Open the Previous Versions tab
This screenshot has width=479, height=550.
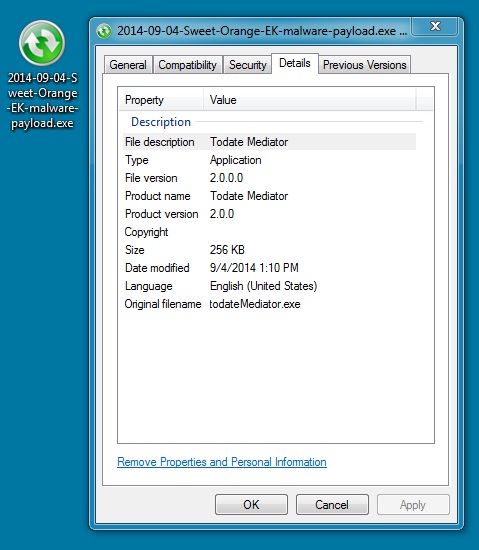pyautogui.click(x=365, y=65)
